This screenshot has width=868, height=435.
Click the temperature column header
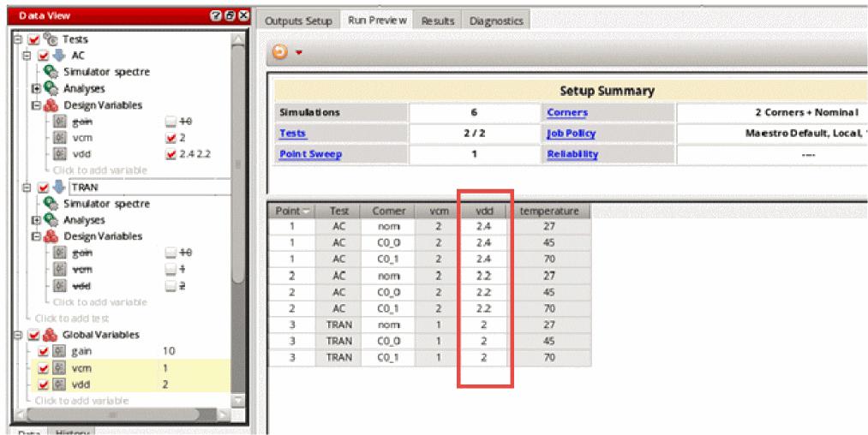click(x=549, y=211)
